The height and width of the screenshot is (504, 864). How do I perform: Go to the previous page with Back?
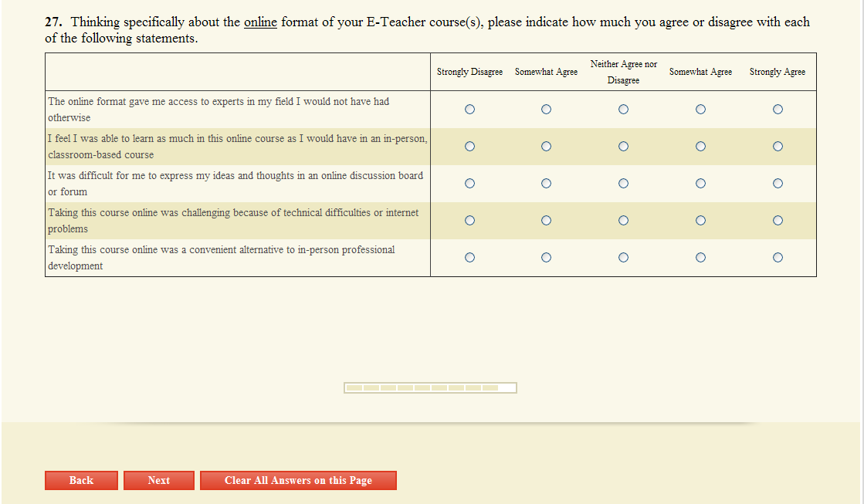click(81, 480)
